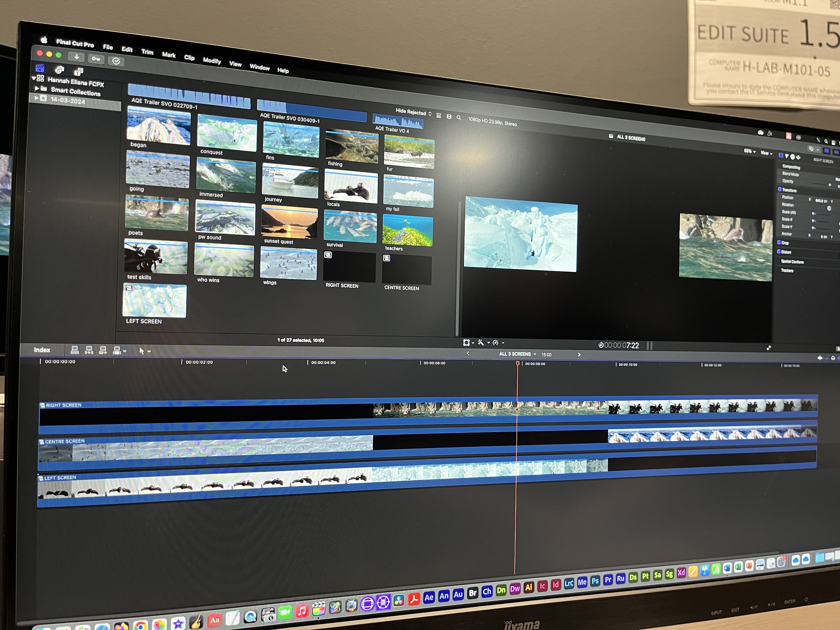The image size is (840, 630).
Task: Open the browser search magnifier icon
Action: [x=459, y=118]
